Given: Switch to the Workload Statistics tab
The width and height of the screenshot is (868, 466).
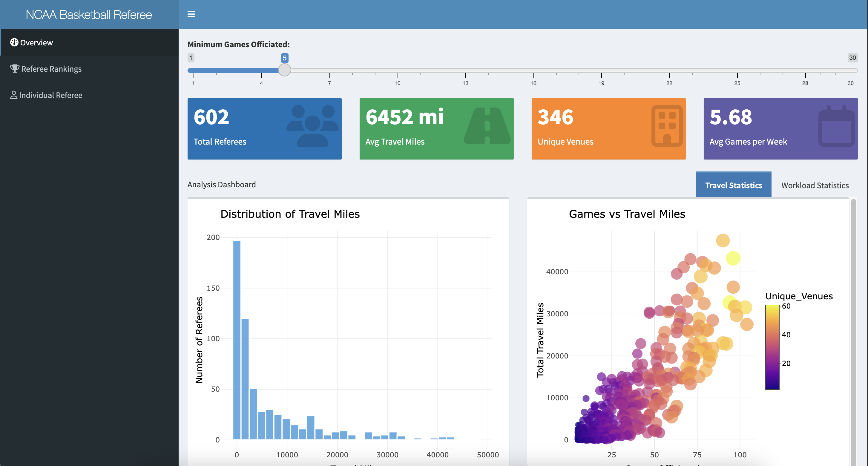Looking at the screenshot, I should pos(815,185).
